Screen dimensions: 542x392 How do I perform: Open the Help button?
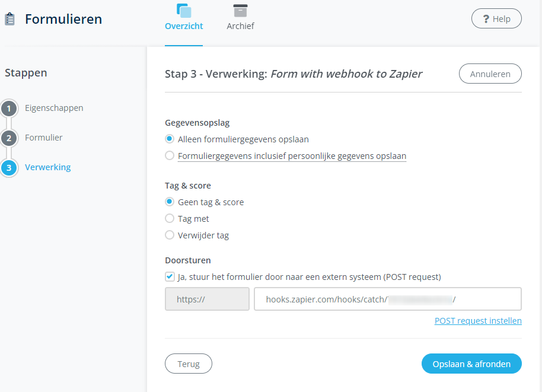[496, 19]
